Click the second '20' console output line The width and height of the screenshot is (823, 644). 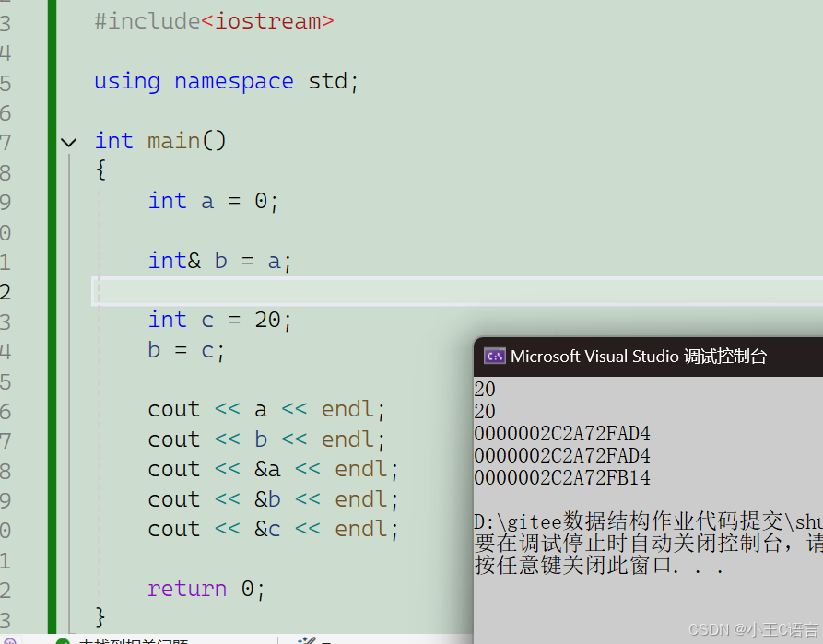click(485, 412)
